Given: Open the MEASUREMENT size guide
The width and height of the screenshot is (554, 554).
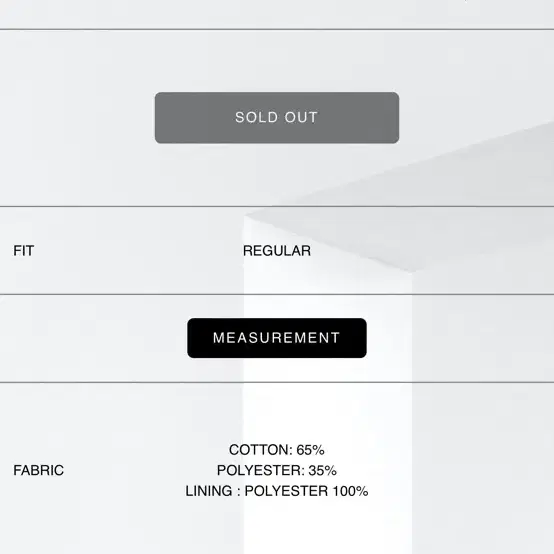Looking at the screenshot, I should pos(277,338).
